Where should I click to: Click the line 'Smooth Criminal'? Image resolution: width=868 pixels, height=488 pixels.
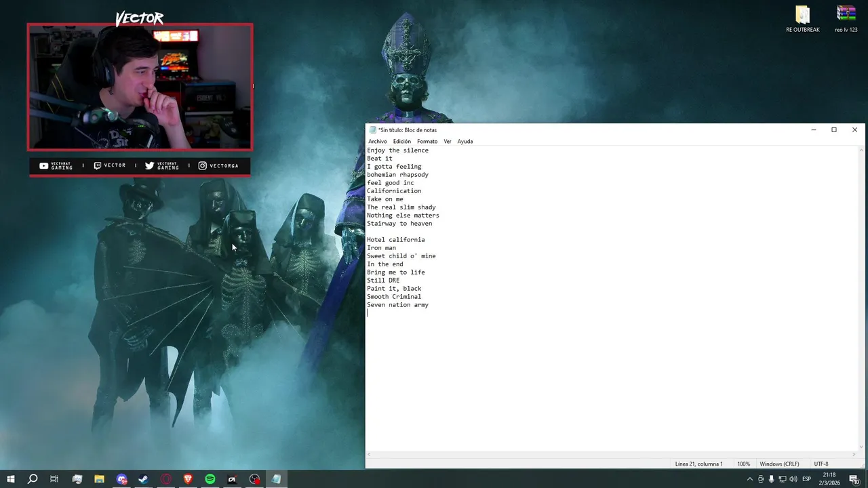tap(394, 297)
